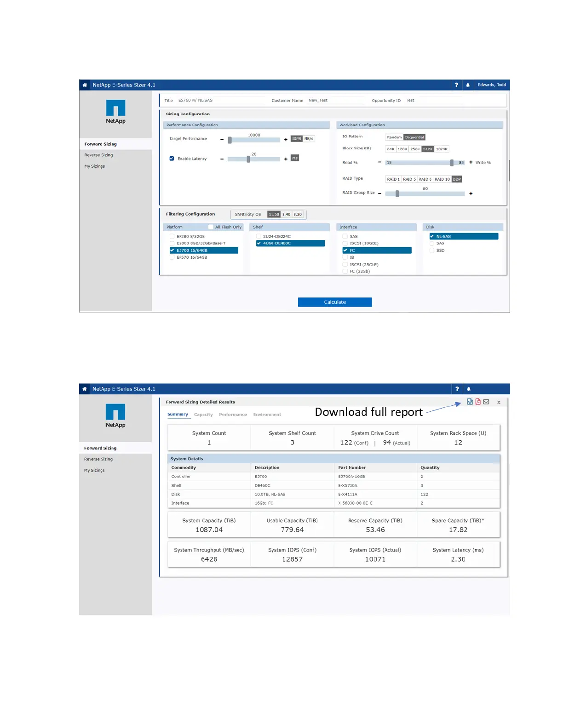Check the ISCSI (10GbE) interface
Screen dimensions: 563x728
345,243
